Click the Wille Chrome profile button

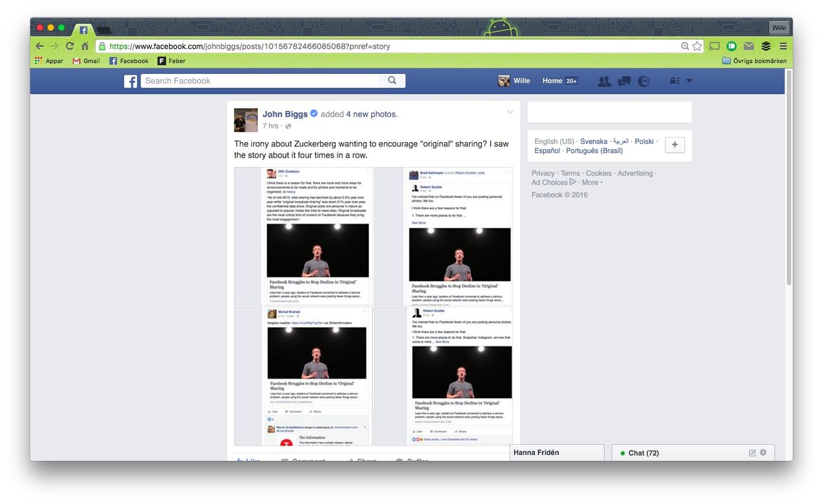point(779,28)
